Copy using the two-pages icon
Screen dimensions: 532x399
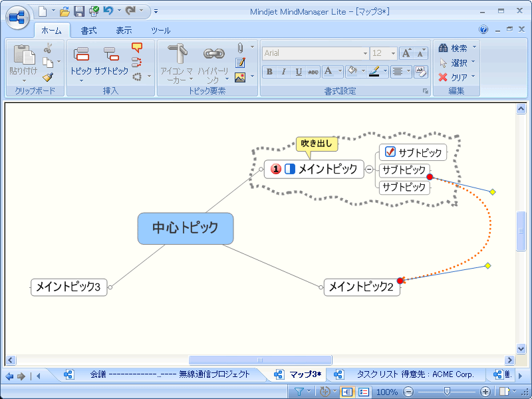pos(48,63)
